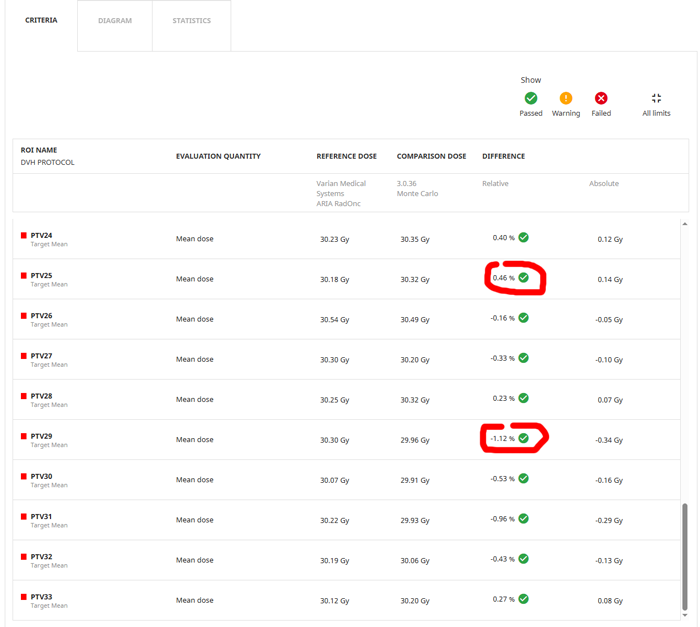
Task: Click PTV31 absolute difference -0.29 Gy
Action: [x=609, y=521]
